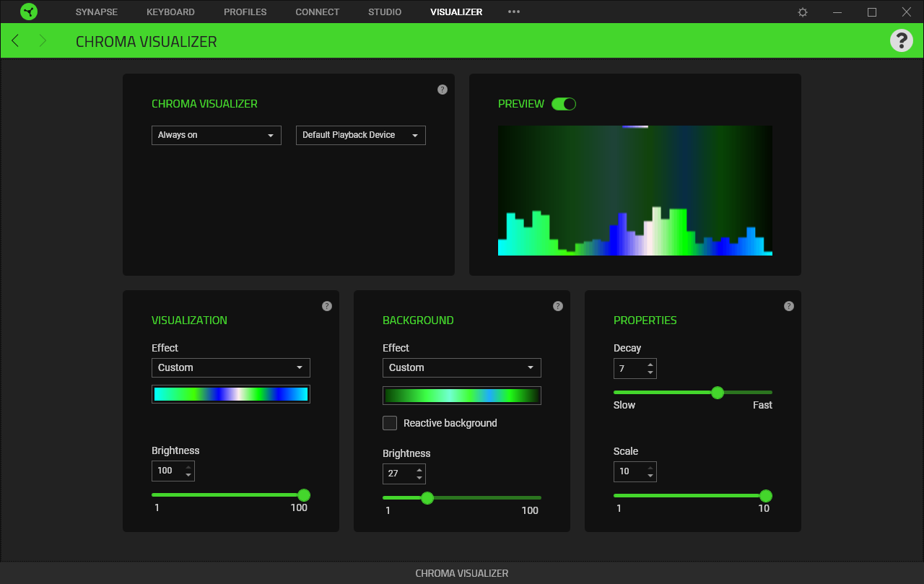Open help for Properties panel

click(x=789, y=306)
